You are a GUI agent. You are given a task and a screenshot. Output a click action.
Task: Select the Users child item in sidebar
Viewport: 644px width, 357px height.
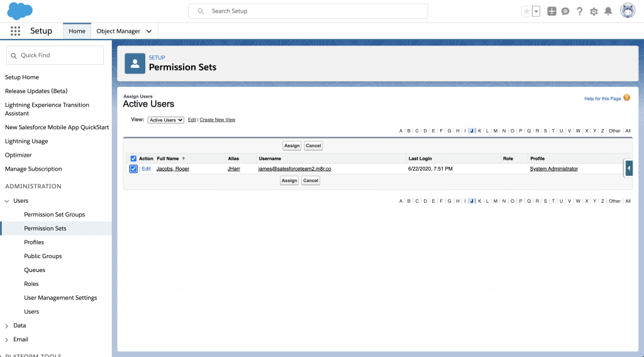[31, 311]
